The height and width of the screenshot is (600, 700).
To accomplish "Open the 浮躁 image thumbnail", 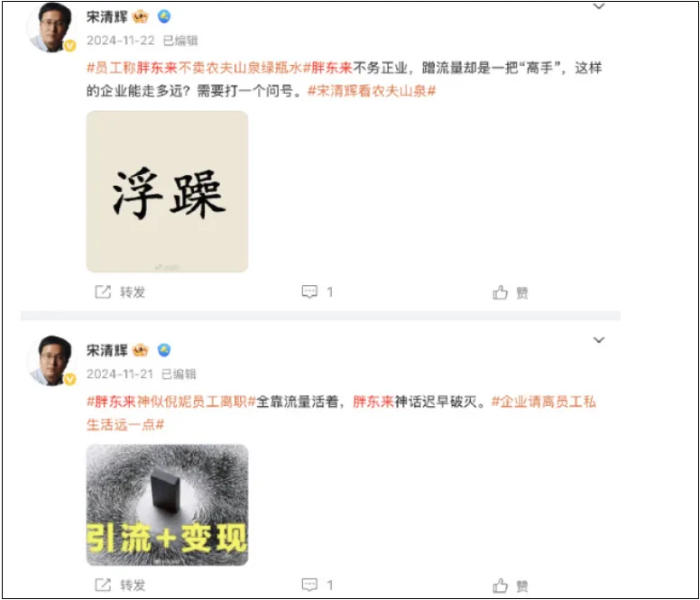I will point(167,191).
